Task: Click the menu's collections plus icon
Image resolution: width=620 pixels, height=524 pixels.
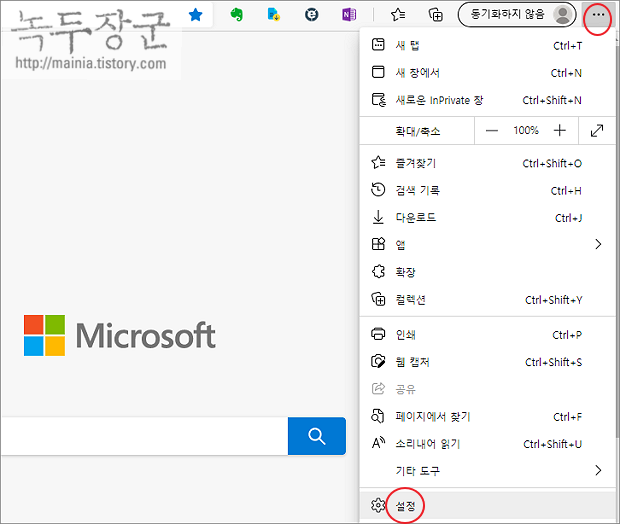Action: pyautogui.click(x=378, y=299)
